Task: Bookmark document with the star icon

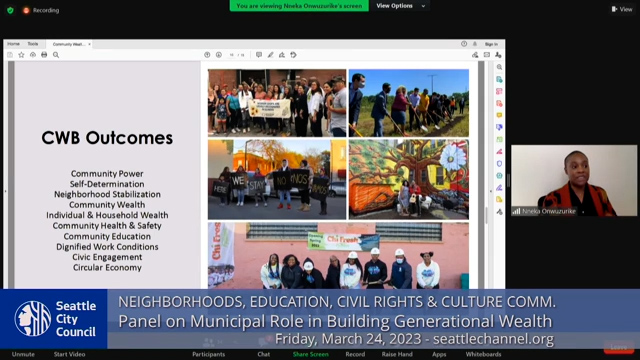Action: [21, 55]
